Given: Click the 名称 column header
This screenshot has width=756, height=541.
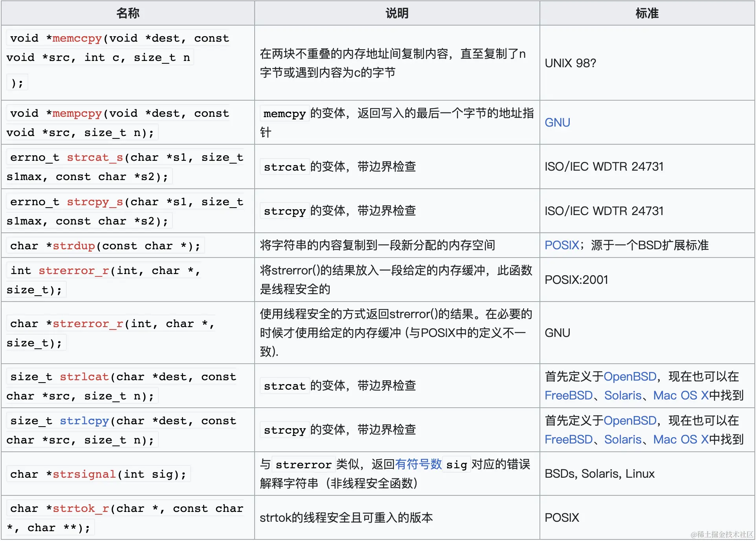Looking at the screenshot, I should point(128,13).
